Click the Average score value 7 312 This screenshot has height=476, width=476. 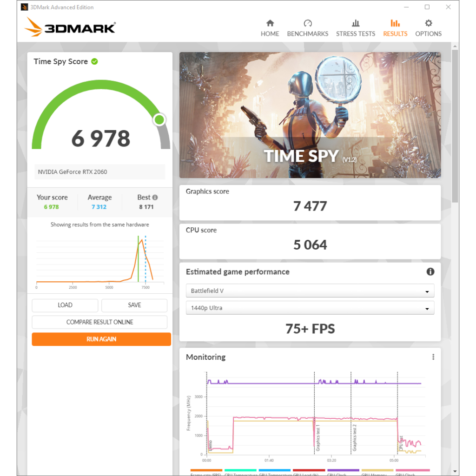pyautogui.click(x=99, y=207)
